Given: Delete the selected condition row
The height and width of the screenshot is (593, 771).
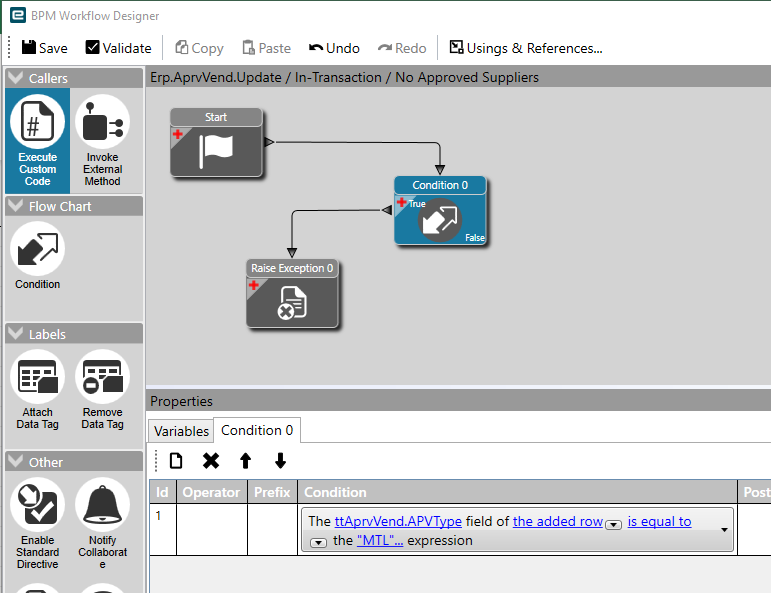Looking at the screenshot, I should click(x=211, y=461).
